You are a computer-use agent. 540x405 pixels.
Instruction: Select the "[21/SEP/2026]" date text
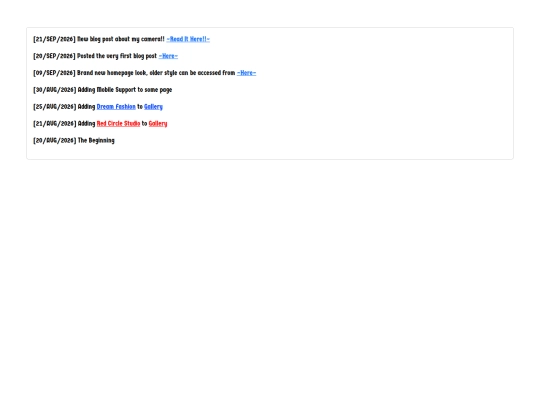[x=54, y=39]
